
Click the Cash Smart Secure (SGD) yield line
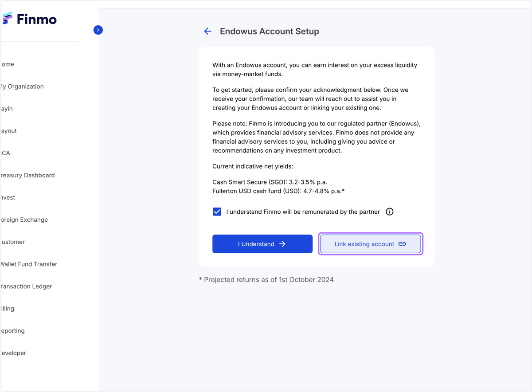coord(270,182)
